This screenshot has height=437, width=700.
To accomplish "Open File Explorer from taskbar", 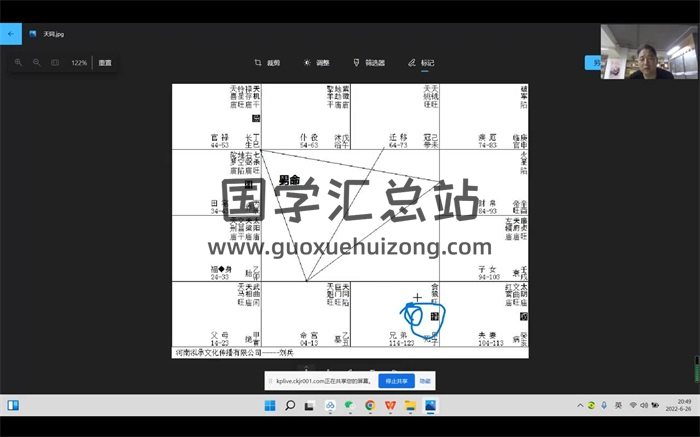I will [x=410, y=405].
